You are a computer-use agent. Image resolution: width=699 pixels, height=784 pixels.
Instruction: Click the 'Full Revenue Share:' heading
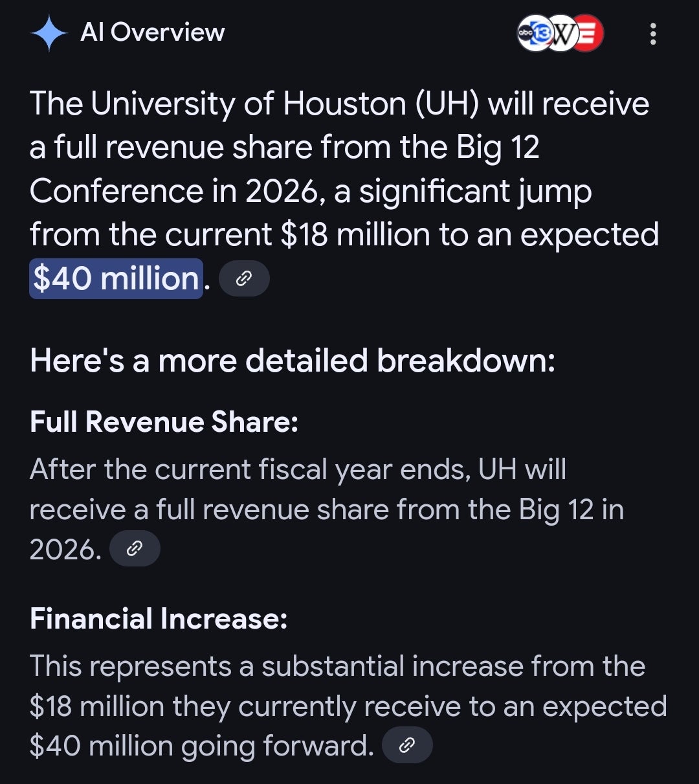[164, 422]
